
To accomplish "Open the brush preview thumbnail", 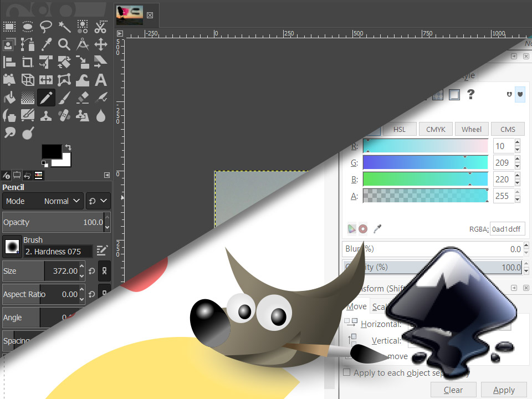I will coord(12,246).
